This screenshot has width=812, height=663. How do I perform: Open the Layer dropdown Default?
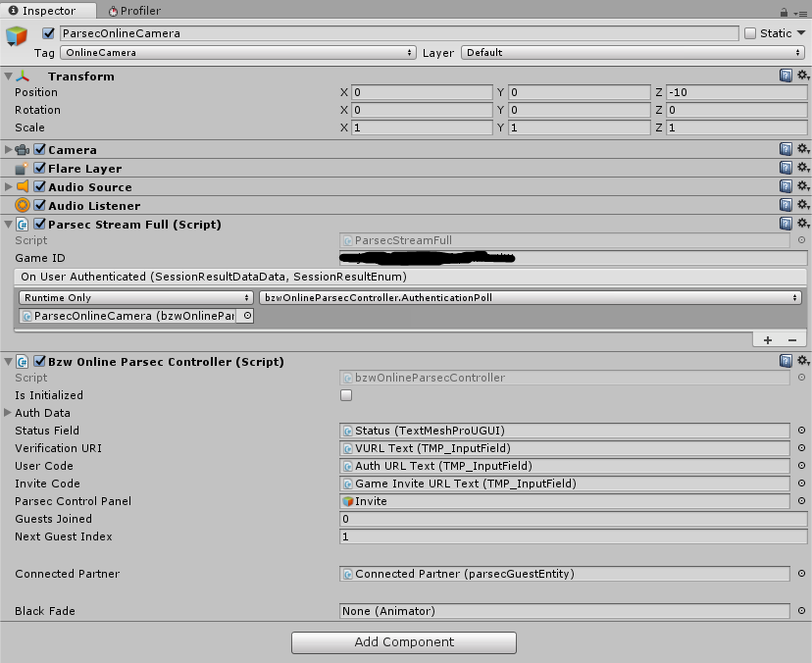click(633, 52)
